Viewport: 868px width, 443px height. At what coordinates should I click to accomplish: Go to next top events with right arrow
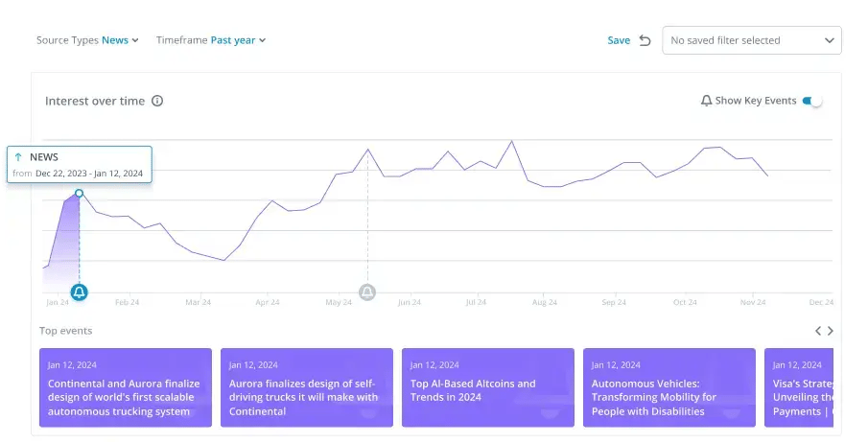[x=831, y=331]
